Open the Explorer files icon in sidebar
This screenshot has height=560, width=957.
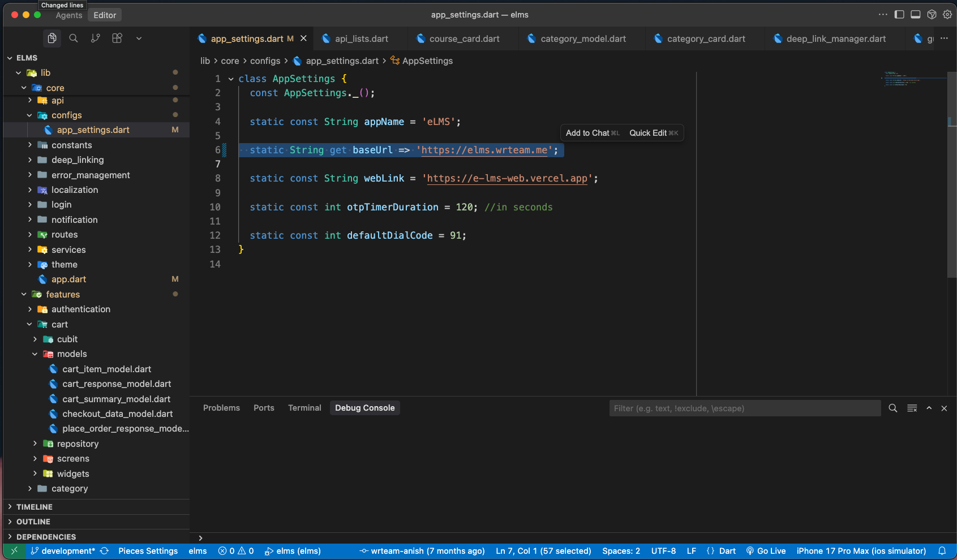(52, 38)
